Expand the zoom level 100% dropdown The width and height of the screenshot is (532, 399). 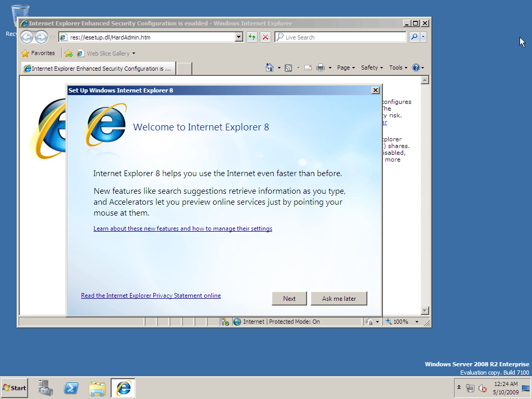(x=417, y=322)
